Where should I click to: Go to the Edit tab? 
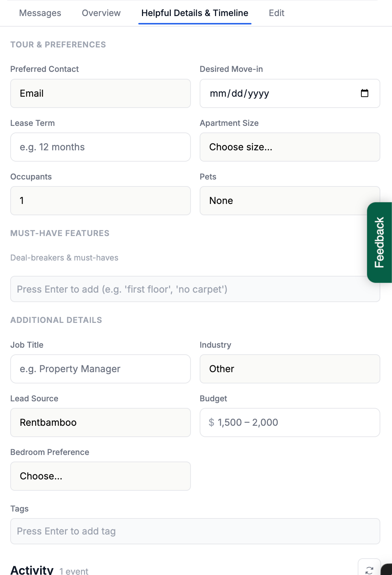277,13
